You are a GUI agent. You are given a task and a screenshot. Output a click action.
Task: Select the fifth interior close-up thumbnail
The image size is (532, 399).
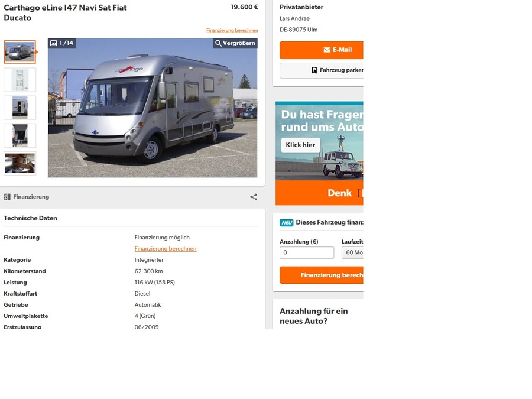[x=20, y=163]
